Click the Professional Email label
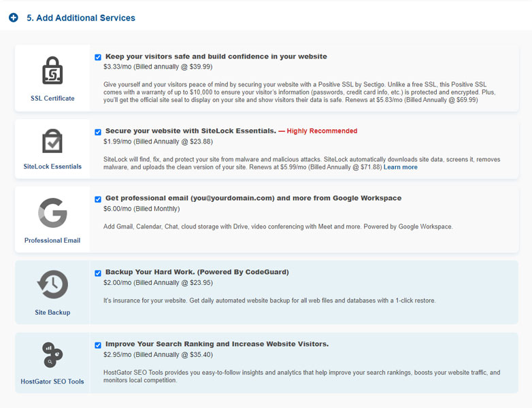 [52, 241]
